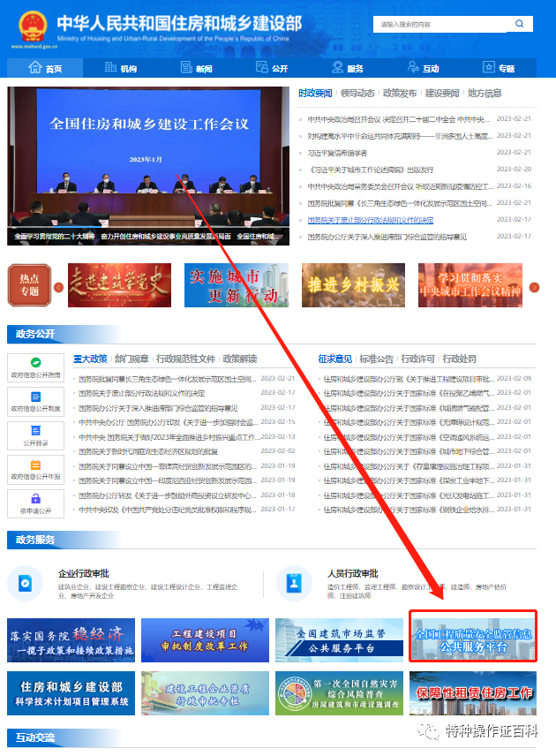
Task: Select the 行政许可 tab
Action: 418,359
